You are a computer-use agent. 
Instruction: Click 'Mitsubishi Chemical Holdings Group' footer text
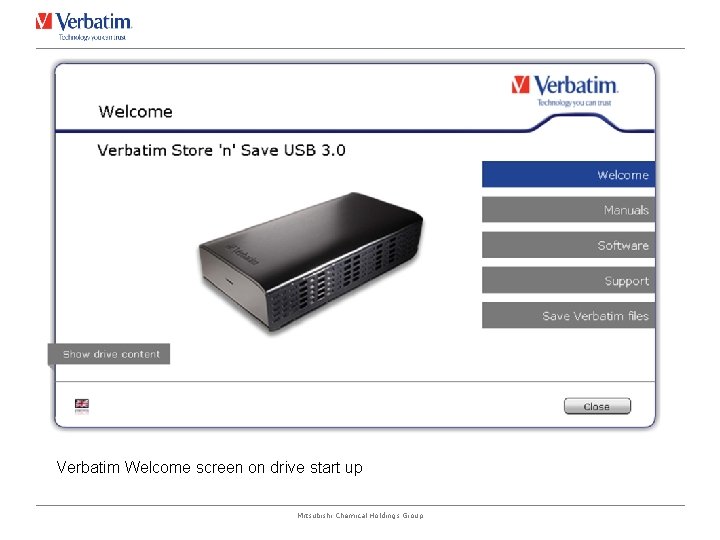(x=360, y=516)
